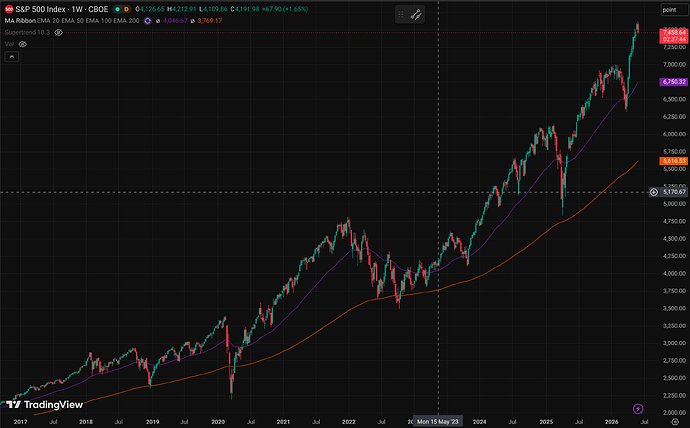Collapse the indicator legend with chevron
This screenshot has height=428, width=690.
pos(11,57)
